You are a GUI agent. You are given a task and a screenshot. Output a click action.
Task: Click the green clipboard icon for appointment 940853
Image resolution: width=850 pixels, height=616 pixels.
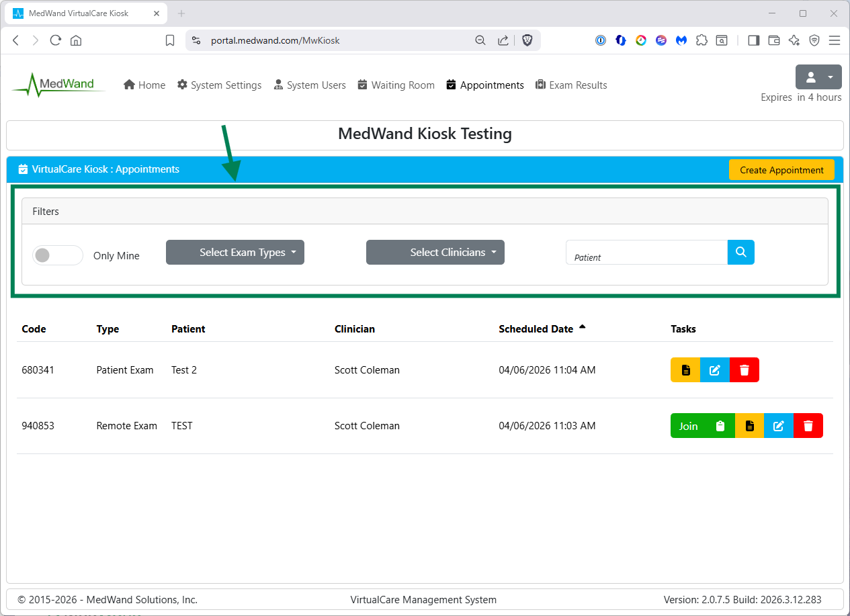click(x=720, y=426)
